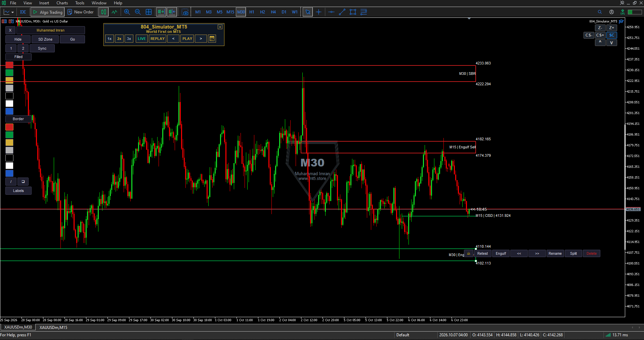Viewport: 644px width, 340px height.
Task: Set simulator speed to 2x
Action: point(119,39)
